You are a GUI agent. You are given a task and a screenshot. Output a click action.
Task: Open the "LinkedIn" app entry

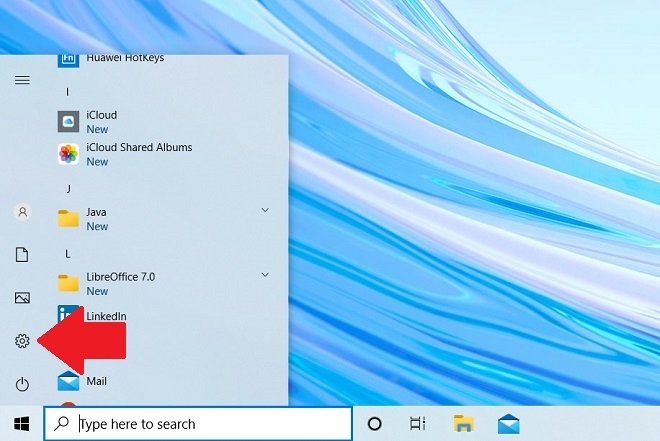coord(106,316)
